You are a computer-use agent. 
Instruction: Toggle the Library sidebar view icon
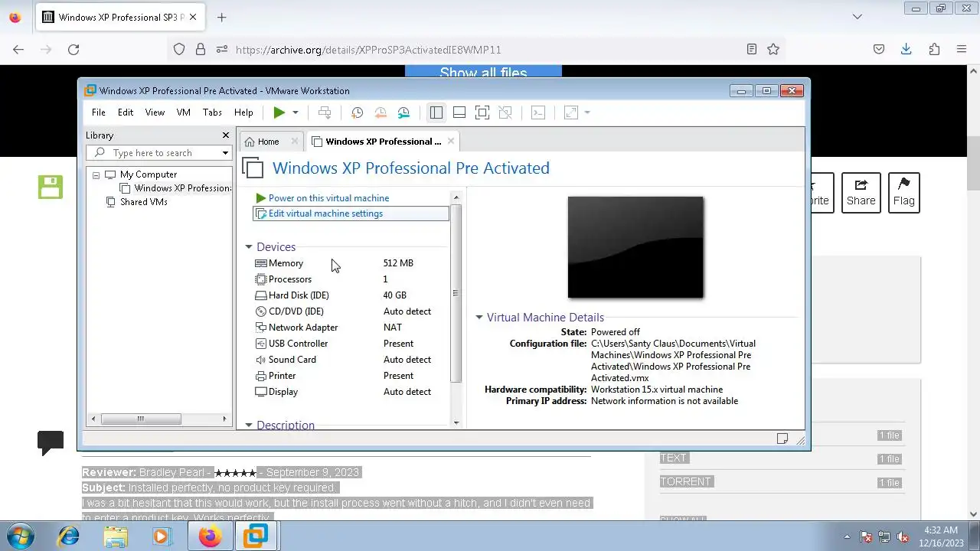coord(436,112)
